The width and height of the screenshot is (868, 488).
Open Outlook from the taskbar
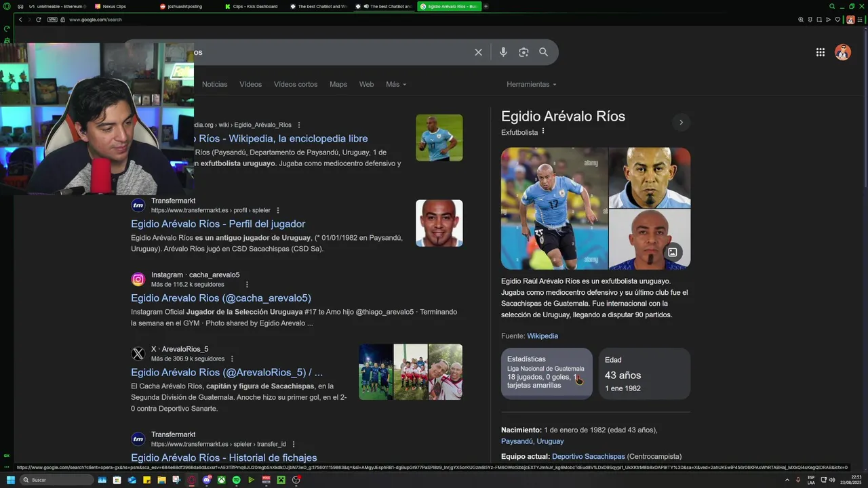pyautogui.click(x=132, y=480)
